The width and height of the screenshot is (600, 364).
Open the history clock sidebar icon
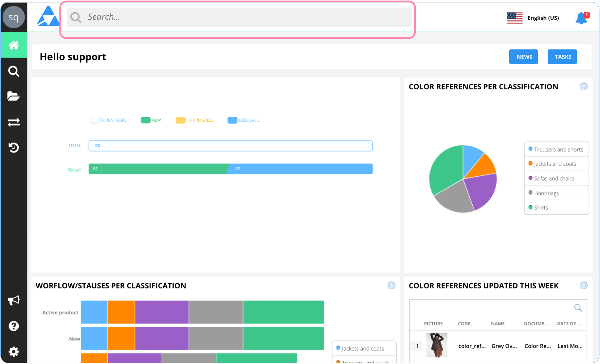(x=14, y=147)
